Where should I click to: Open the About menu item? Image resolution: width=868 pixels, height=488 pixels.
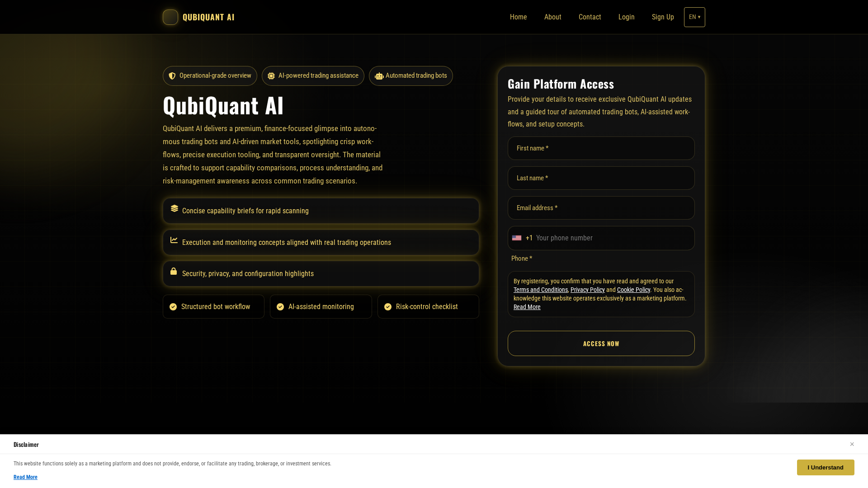[553, 17]
